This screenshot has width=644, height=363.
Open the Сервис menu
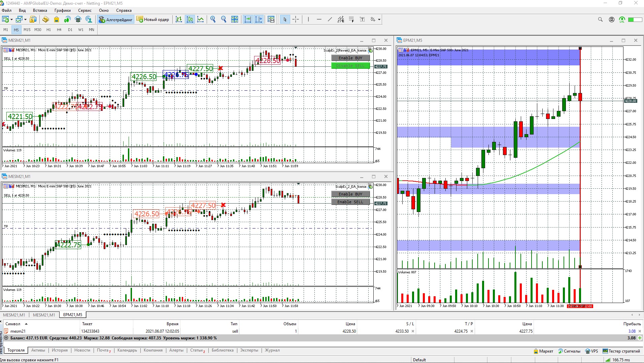pyautogui.click(x=85, y=10)
